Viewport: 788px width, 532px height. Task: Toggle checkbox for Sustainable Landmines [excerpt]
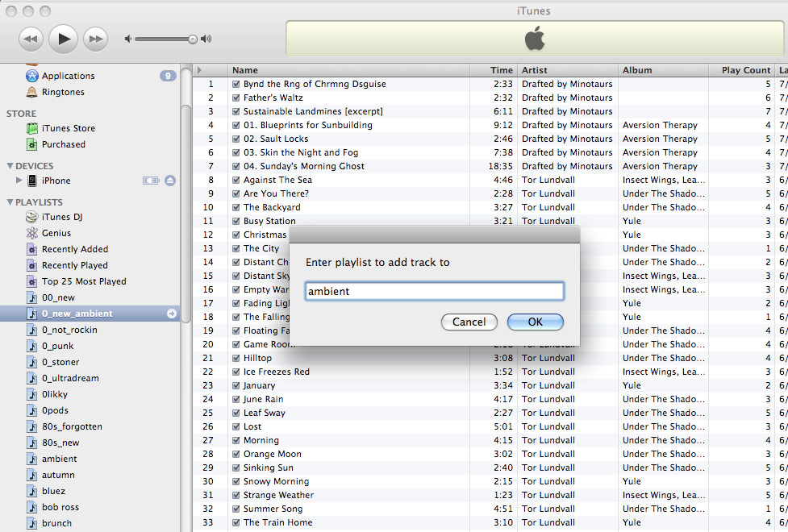tap(236, 111)
